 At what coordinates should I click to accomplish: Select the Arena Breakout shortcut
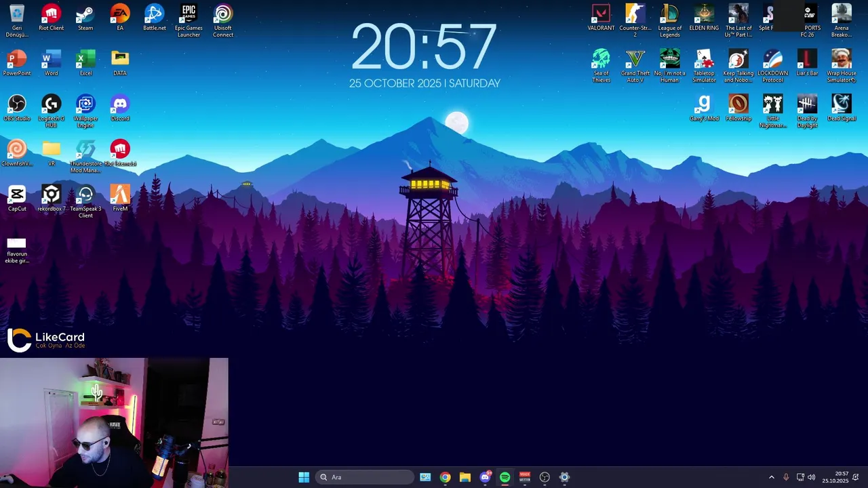pos(842,21)
